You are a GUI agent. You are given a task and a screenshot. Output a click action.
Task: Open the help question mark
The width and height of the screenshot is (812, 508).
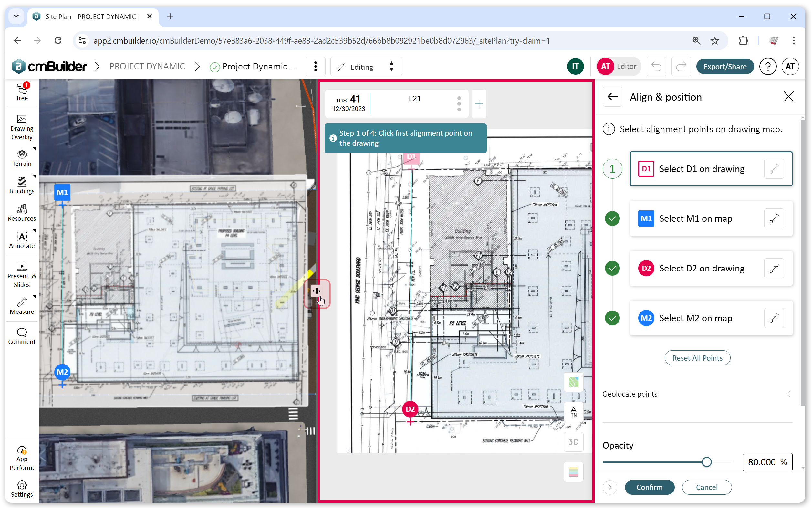768,67
